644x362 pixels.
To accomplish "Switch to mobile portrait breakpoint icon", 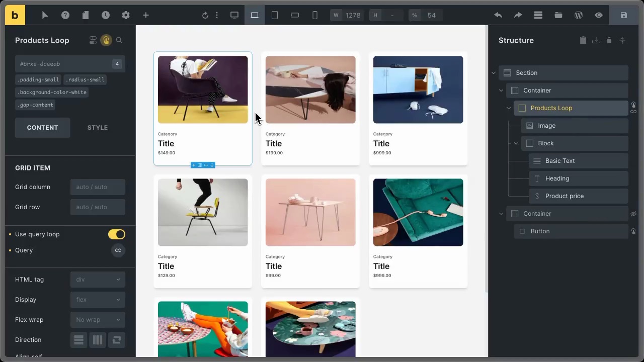I will (315, 15).
